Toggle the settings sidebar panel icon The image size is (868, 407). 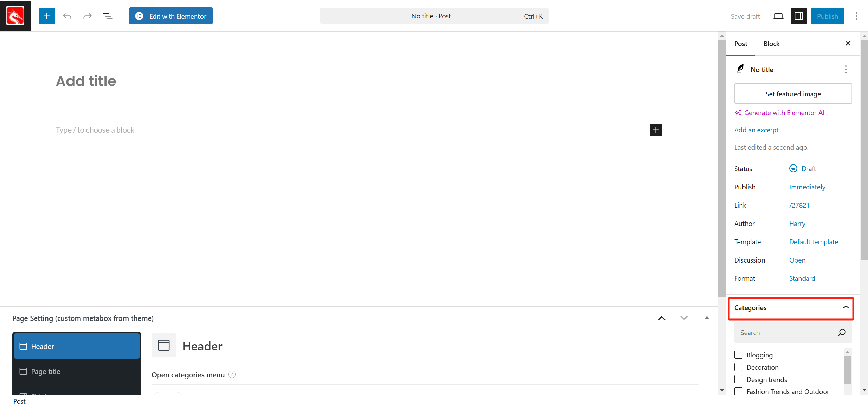point(798,16)
